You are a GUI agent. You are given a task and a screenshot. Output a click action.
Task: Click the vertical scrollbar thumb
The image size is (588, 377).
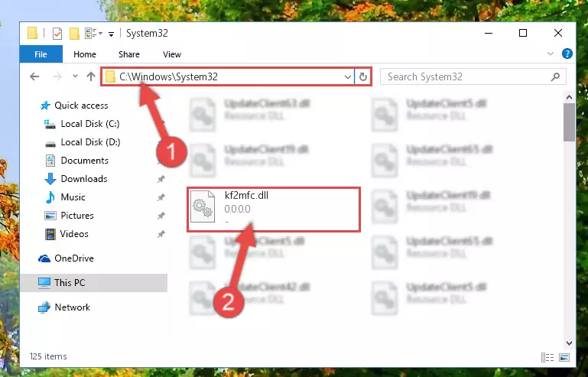tap(569, 122)
